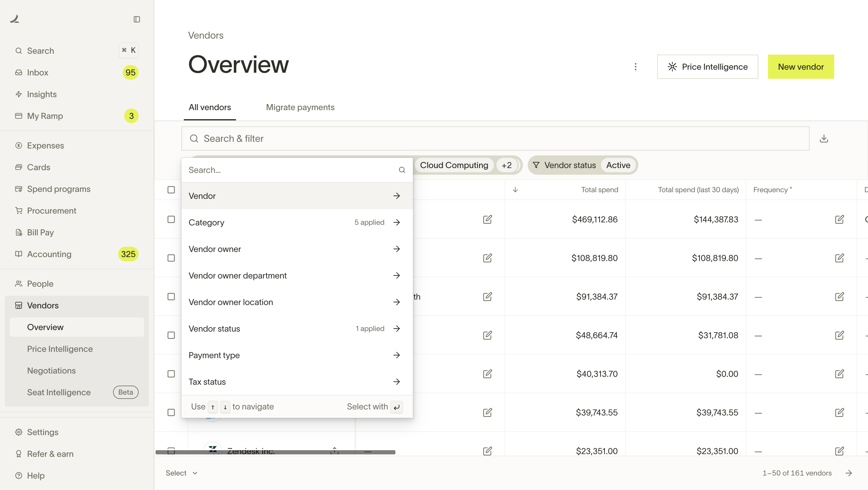The image size is (868, 490).
Task: Expand the Payment type filter option
Action: pyautogui.click(x=297, y=355)
